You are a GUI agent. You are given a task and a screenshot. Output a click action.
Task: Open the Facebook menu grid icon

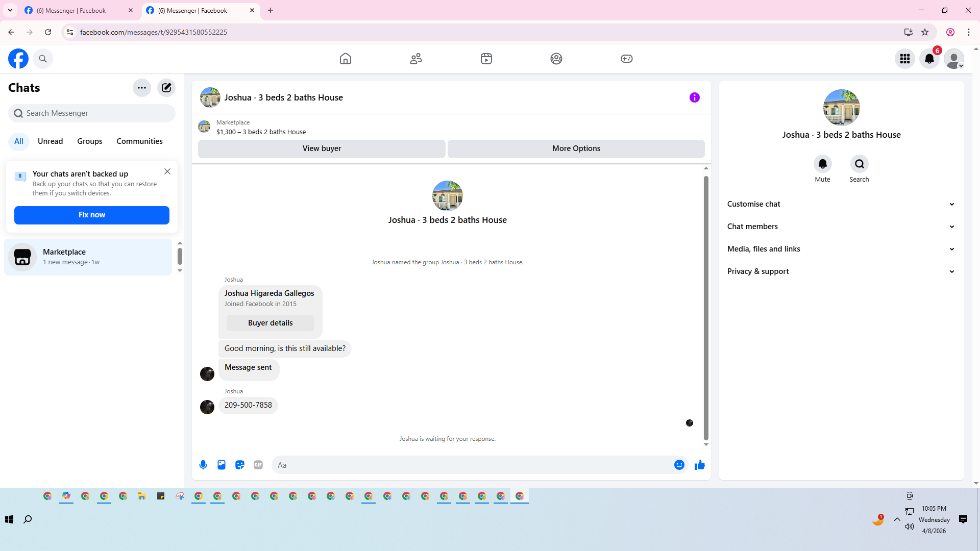(904, 59)
